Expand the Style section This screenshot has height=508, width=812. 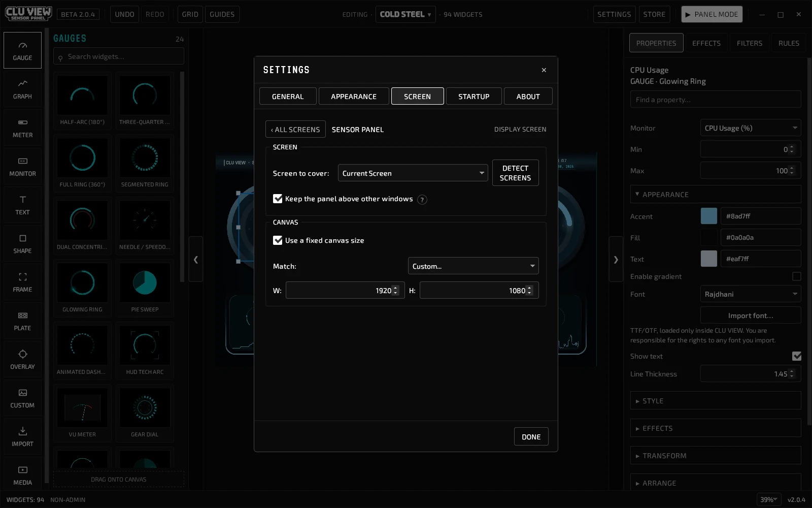coord(716,401)
